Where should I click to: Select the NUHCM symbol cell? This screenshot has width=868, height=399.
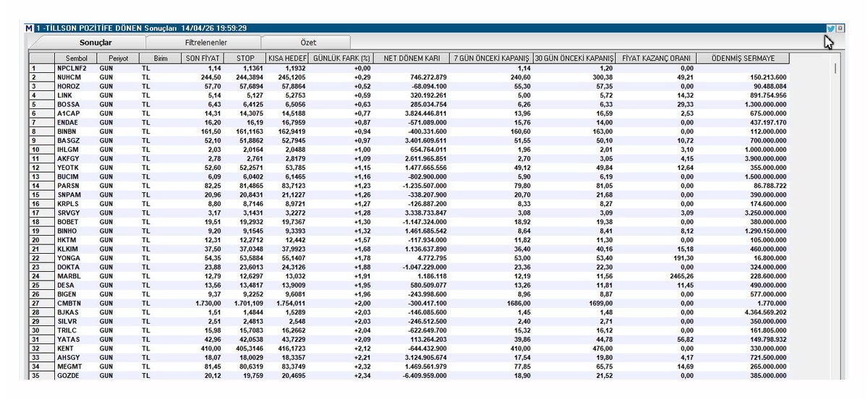pos(76,77)
